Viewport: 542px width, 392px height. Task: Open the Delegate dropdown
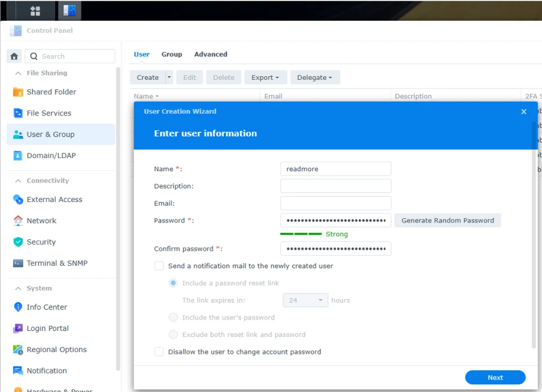point(315,77)
